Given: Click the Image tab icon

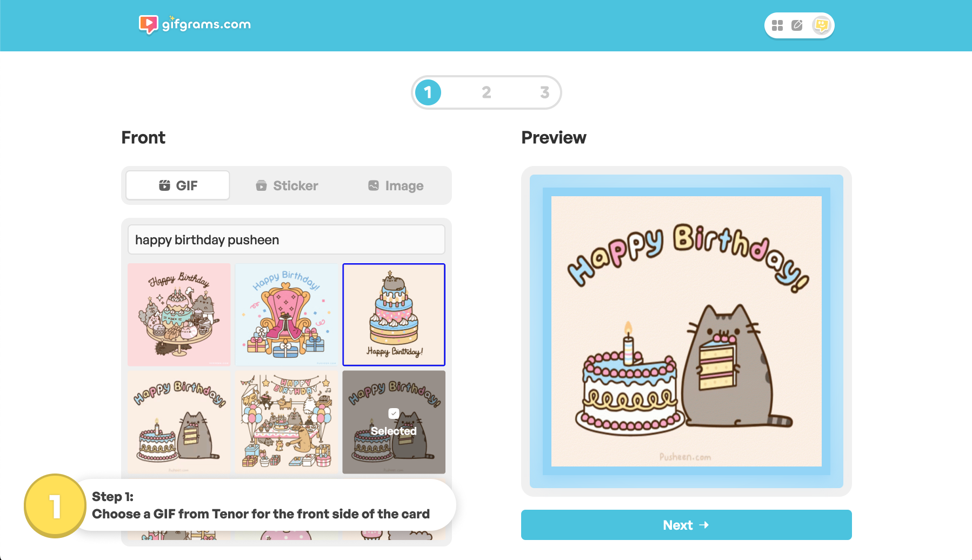Looking at the screenshot, I should 374,185.
